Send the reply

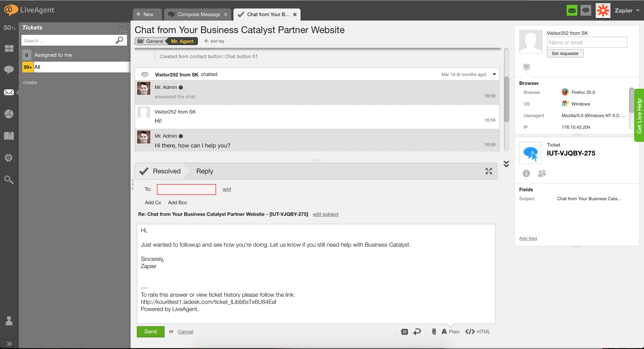(150, 332)
